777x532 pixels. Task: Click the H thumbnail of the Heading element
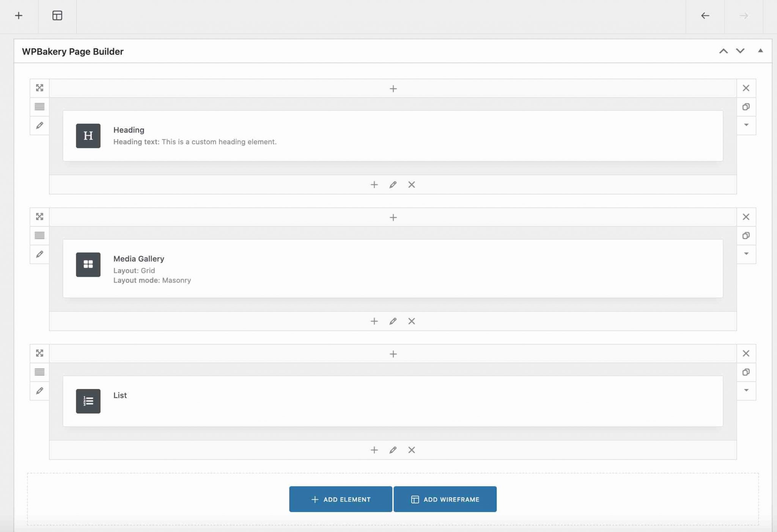tap(88, 136)
